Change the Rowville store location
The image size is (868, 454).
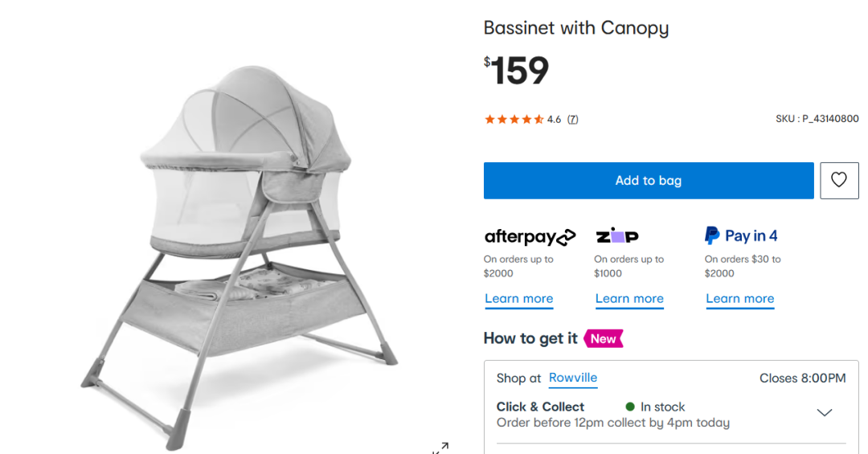coord(573,378)
